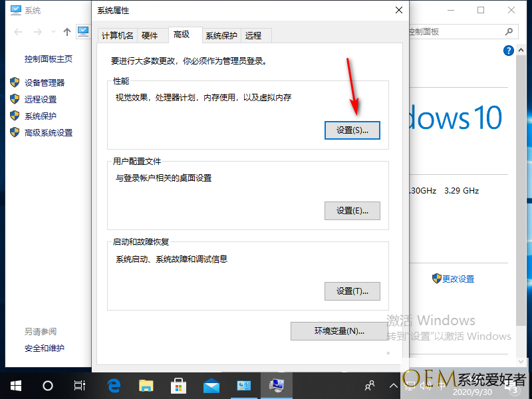Open File Explorer from the taskbar
The height and width of the screenshot is (399, 532).
click(146, 385)
